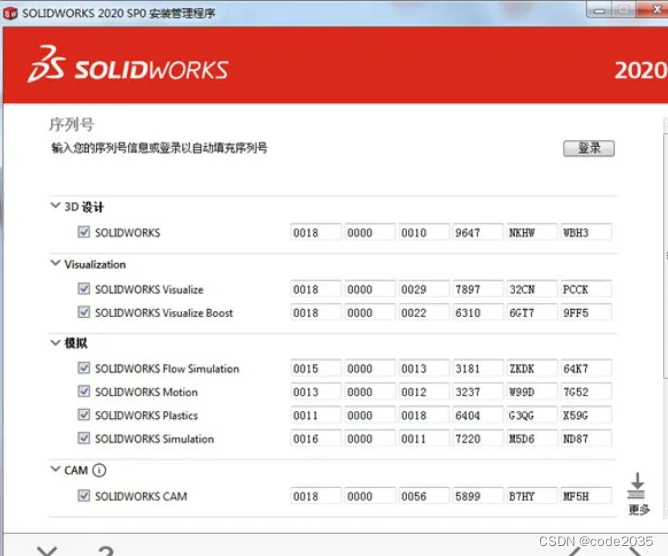The height and width of the screenshot is (556, 668).
Task: Click the 序列号 heading text
Action: (72, 125)
